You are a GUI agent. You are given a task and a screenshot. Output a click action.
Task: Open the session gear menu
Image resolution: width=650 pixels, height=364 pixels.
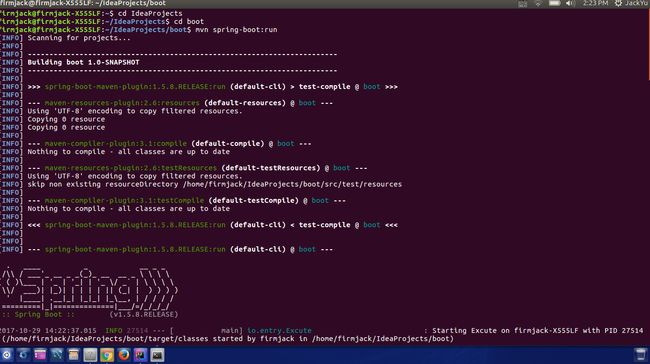click(x=618, y=3)
